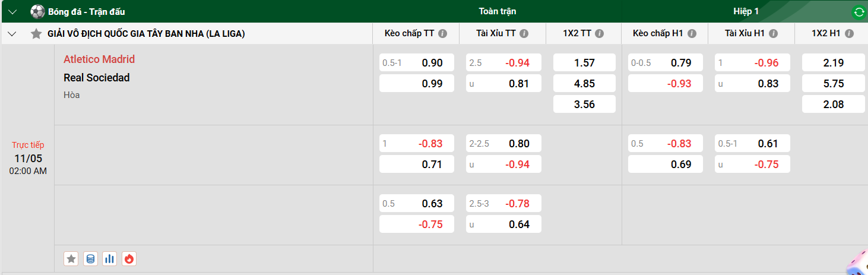Show match statistics bar chart icon

[109, 258]
